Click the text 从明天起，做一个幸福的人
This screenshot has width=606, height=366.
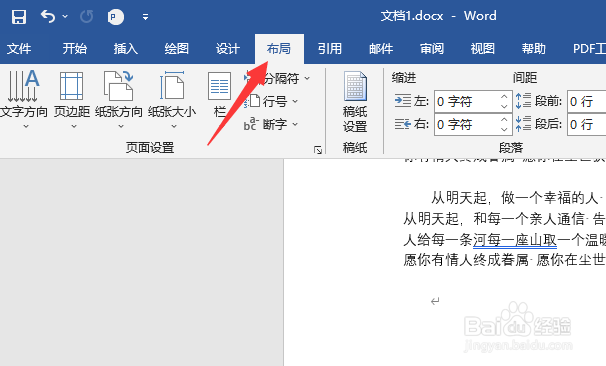pos(514,198)
